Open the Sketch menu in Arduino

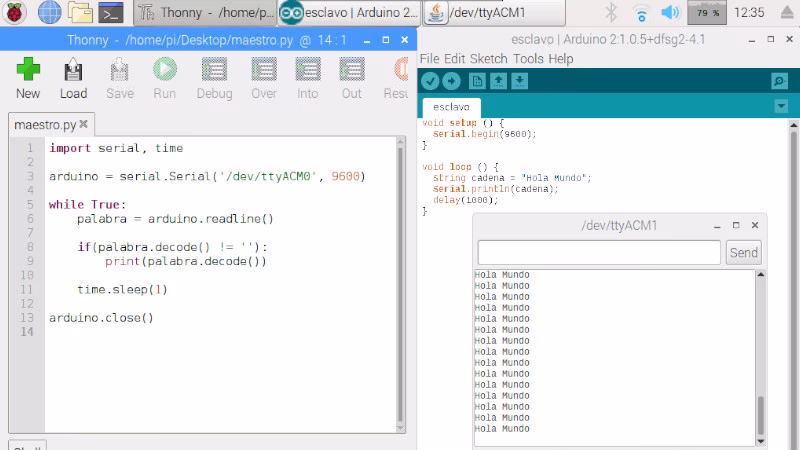tap(489, 59)
